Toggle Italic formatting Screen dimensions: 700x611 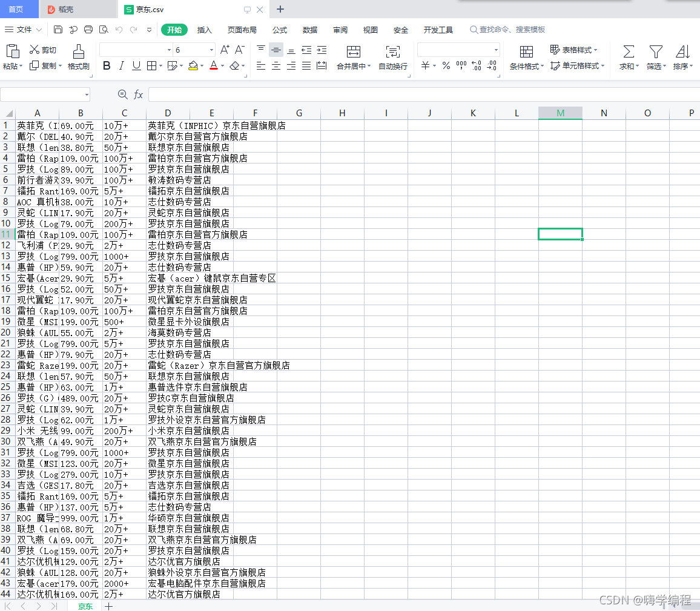[x=122, y=66]
